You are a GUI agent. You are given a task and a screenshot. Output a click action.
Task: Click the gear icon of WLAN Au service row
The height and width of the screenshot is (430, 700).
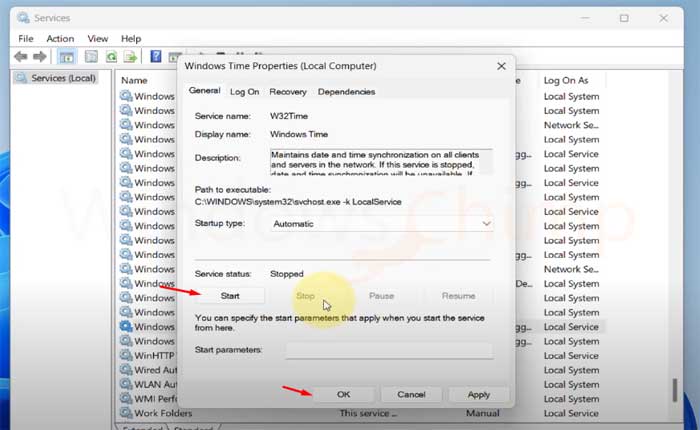pos(126,384)
